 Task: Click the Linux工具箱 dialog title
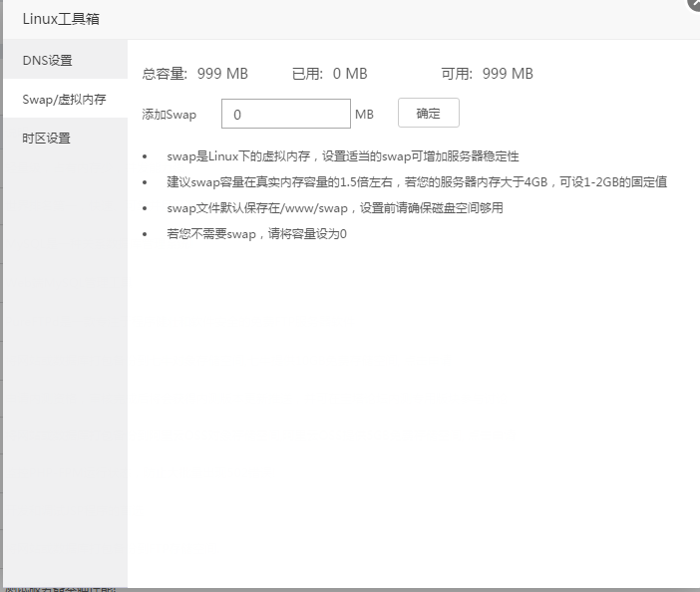pyautogui.click(x=61, y=19)
